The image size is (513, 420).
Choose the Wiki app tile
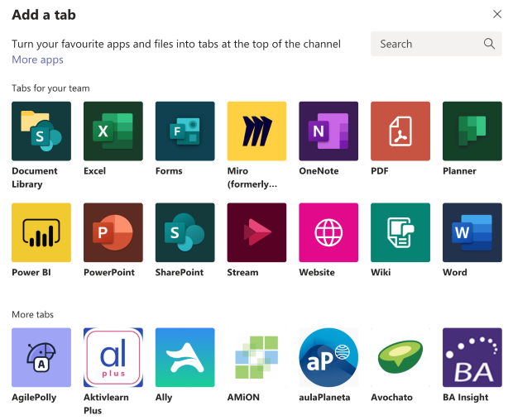click(400, 232)
